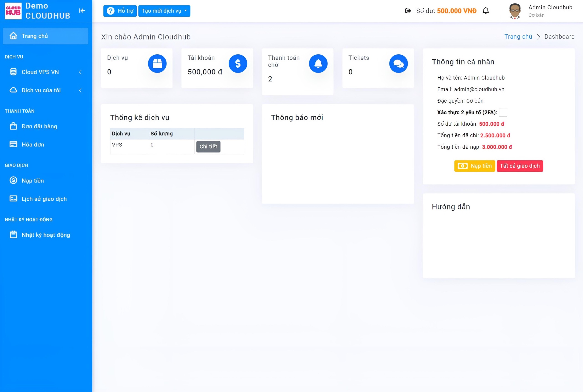
Task: Click the Thanh toán chờ bell icon
Action: pos(318,64)
